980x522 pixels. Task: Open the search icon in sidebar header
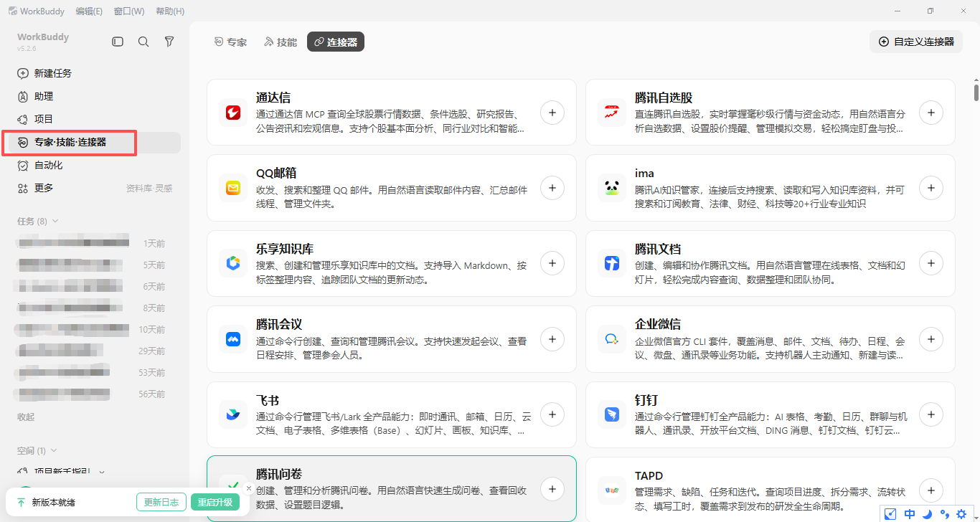pyautogui.click(x=143, y=42)
